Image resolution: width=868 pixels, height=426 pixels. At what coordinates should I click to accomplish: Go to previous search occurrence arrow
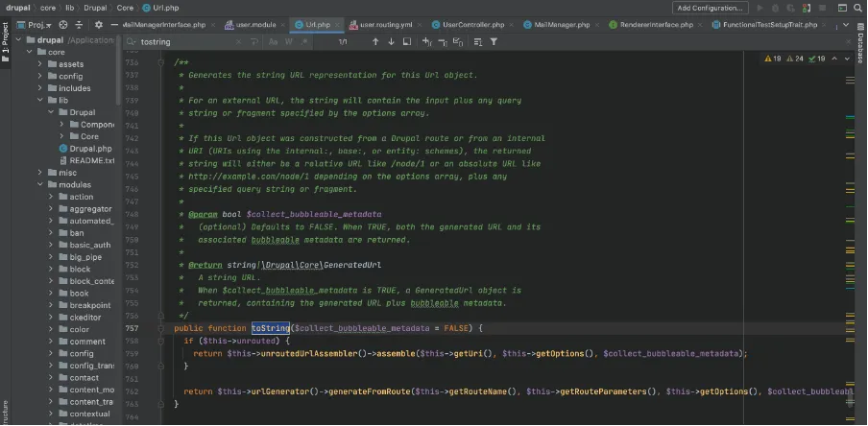(x=375, y=41)
